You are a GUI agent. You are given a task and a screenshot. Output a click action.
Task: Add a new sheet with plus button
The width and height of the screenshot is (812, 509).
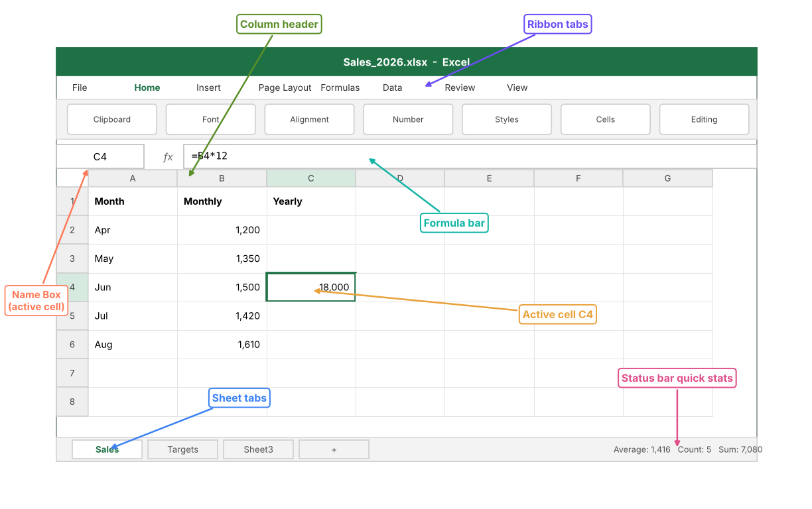point(334,449)
